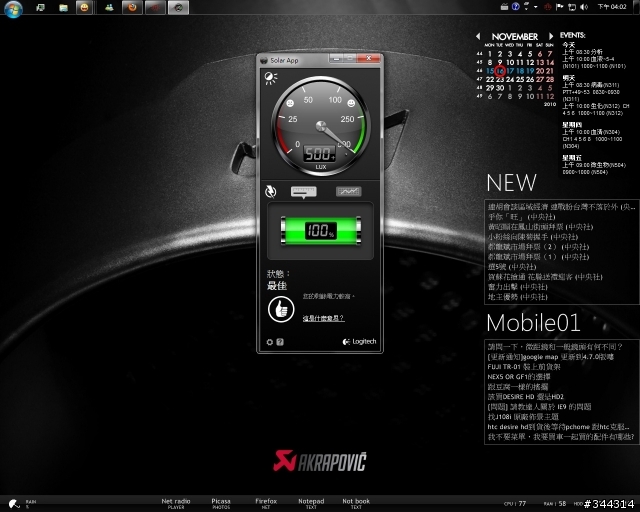Click the lightning energy reserve icon
Viewport: 640px width, 512px height.
click(270, 191)
